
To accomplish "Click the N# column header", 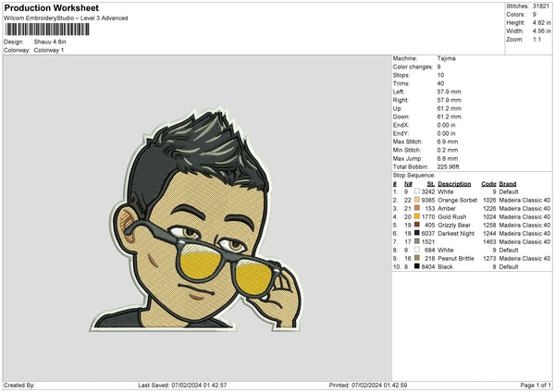I will (x=408, y=184).
